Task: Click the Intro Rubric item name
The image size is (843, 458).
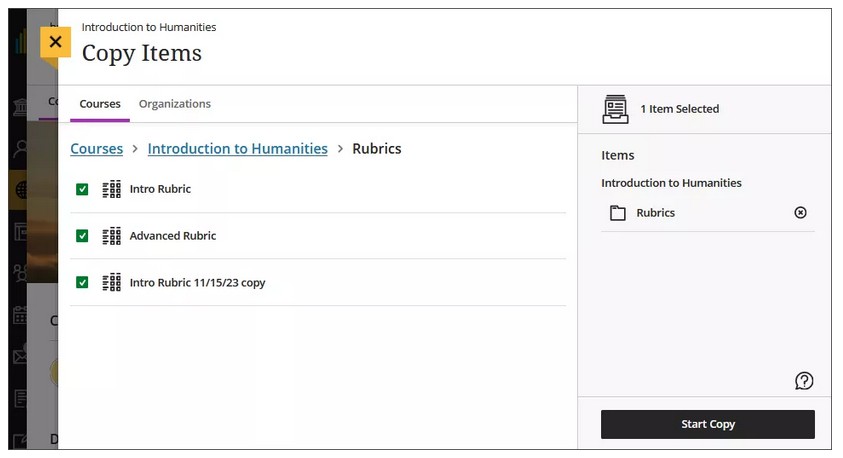Action: [x=160, y=189]
